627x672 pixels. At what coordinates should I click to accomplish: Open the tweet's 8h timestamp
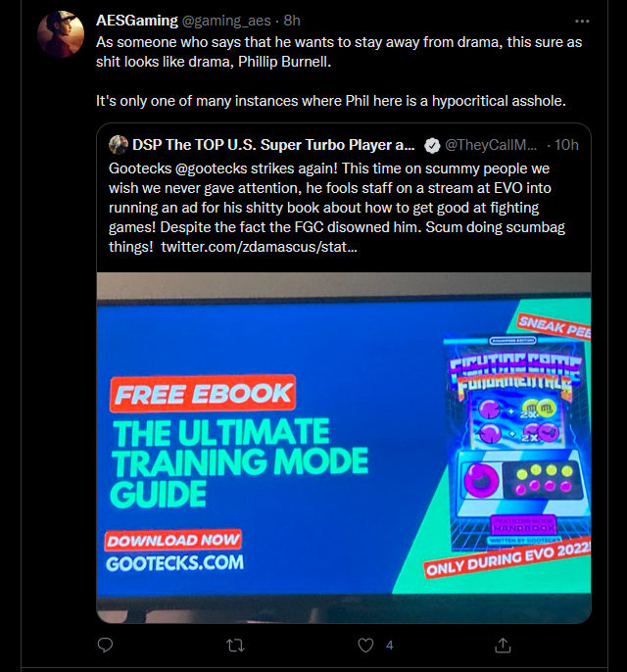coord(292,21)
